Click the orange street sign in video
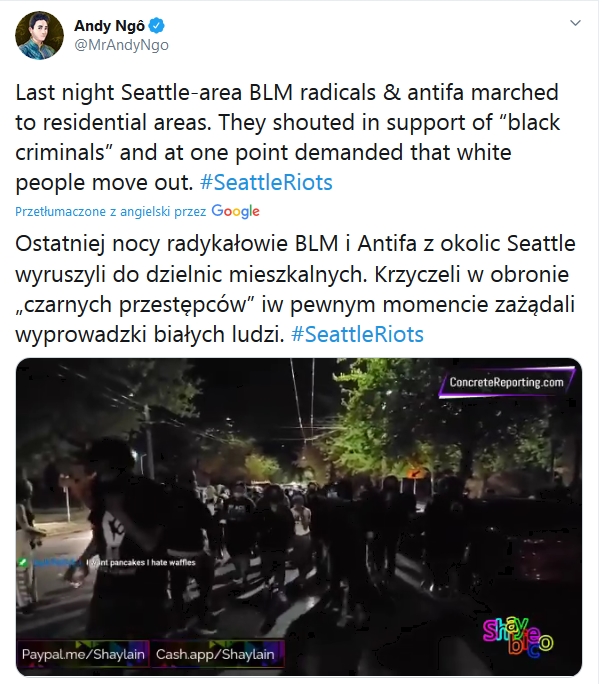This screenshot has width=605, height=684. [413, 472]
